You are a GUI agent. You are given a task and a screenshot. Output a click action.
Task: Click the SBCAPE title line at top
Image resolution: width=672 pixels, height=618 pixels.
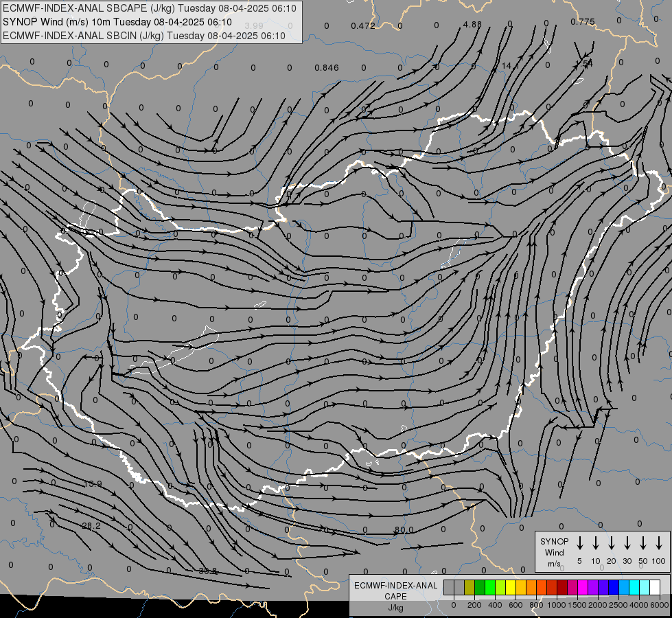pos(150,8)
